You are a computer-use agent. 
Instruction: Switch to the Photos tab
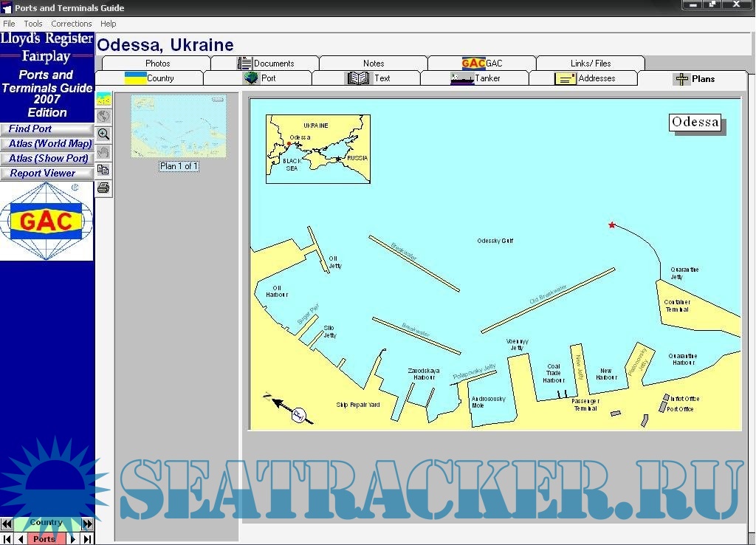(x=157, y=64)
